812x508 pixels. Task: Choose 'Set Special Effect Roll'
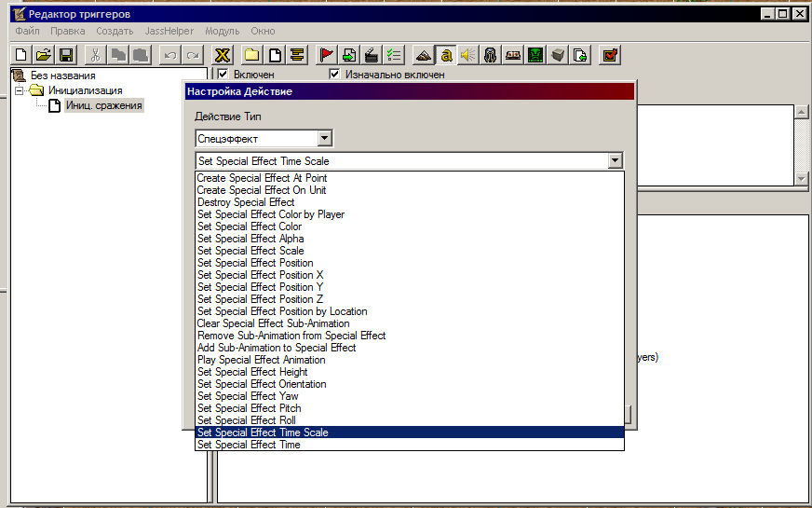click(x=410, y=420)
